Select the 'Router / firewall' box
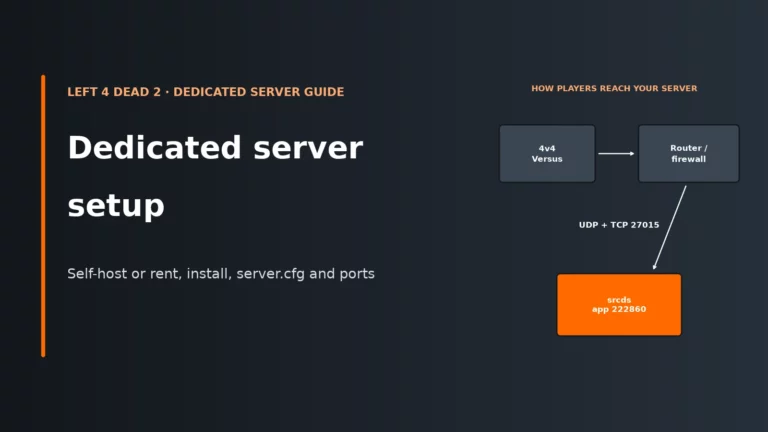The height and width of the screenshot is (432, 768). point(689,154)
